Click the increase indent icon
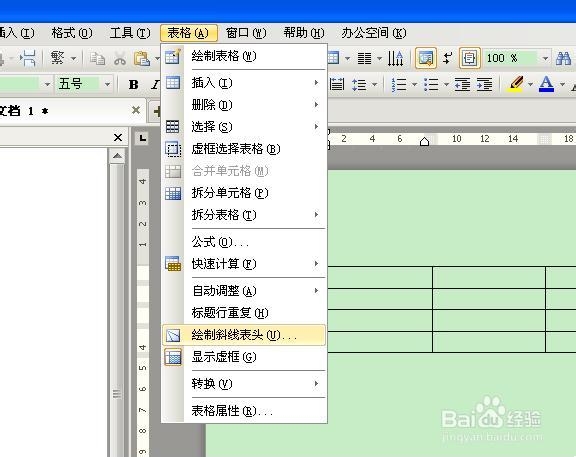576x457 pixels. [485, 85]
